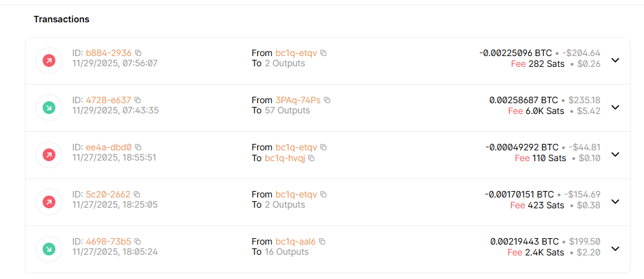Click the 57 Outputs text
This screenshot has width=644, height=279.
287,110
